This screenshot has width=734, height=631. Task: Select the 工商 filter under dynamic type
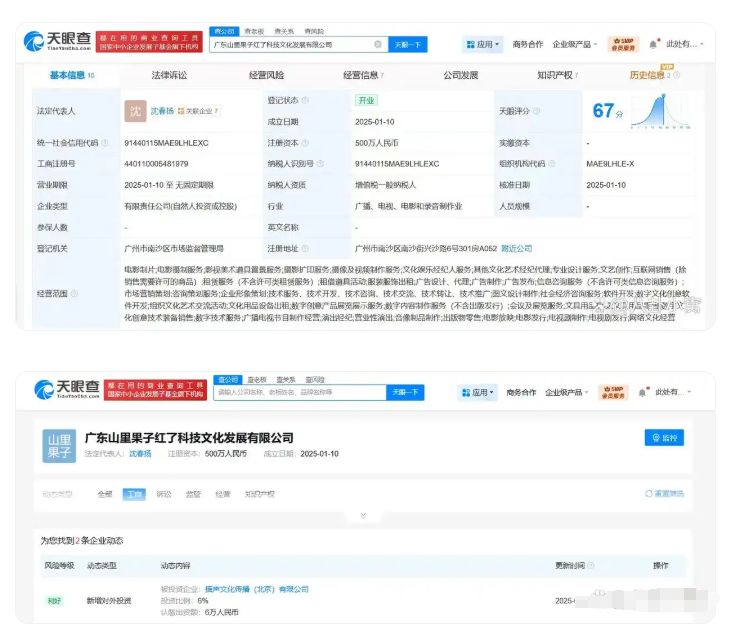[x=133, y=494]
